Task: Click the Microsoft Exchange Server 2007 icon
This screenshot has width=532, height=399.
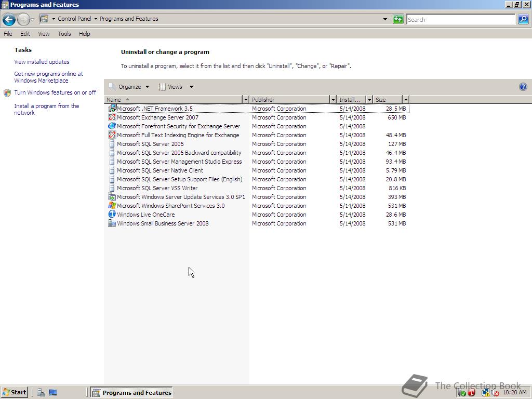Action: click(112, 117)
